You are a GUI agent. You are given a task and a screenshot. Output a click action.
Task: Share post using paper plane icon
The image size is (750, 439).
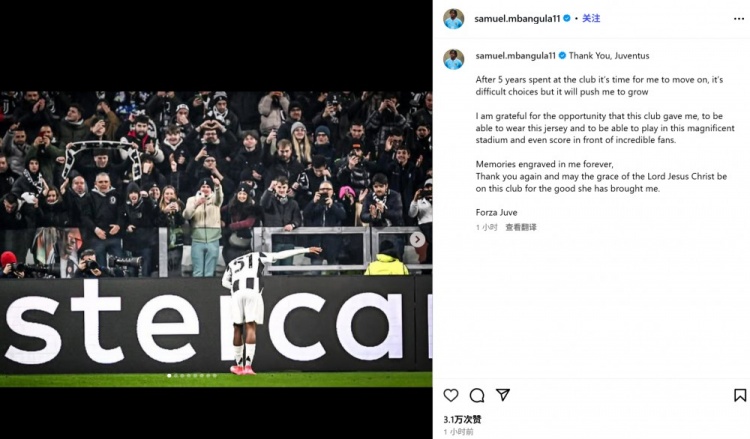point(503,395)
